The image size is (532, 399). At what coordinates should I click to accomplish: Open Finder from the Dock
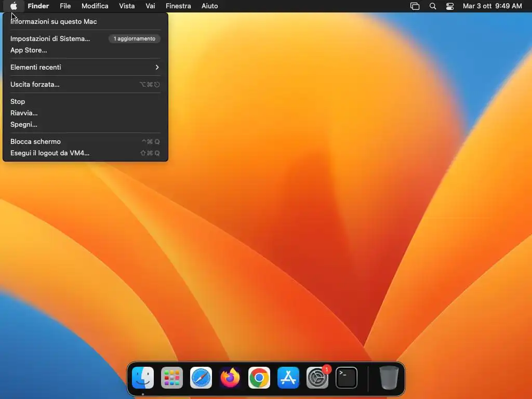click(143, 378)
